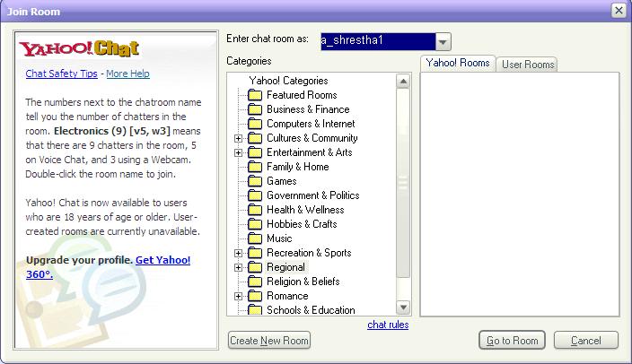The width and height of the screenshot is (632, 364).
Task: Cancel the Join Room dialog
Action: [x=586, y=341]
